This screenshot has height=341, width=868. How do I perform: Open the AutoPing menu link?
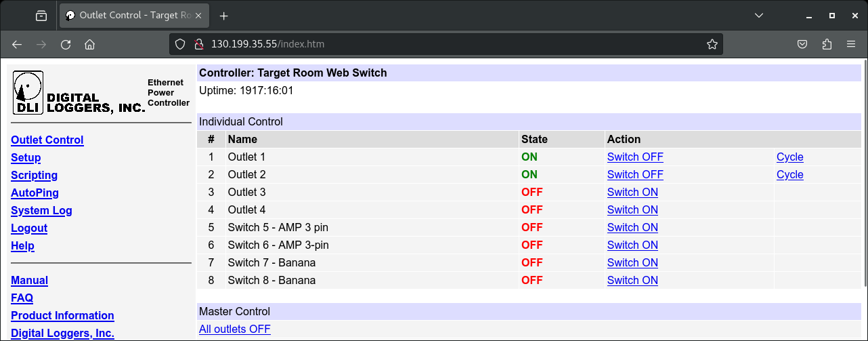click(35, 193)
